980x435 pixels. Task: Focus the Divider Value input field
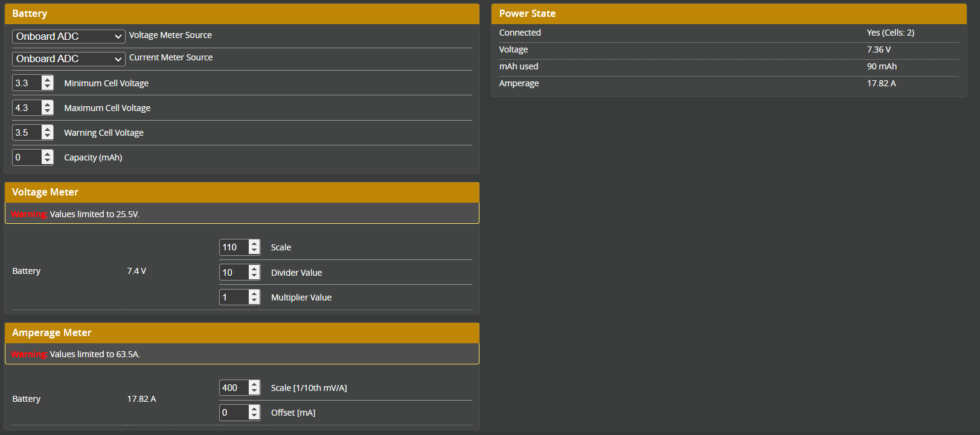[234, 273]
